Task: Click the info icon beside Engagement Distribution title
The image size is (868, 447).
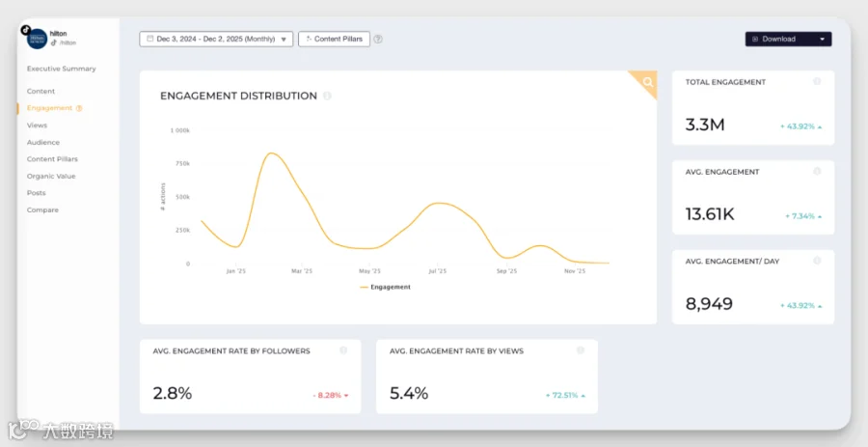Action: pos(327,96)
